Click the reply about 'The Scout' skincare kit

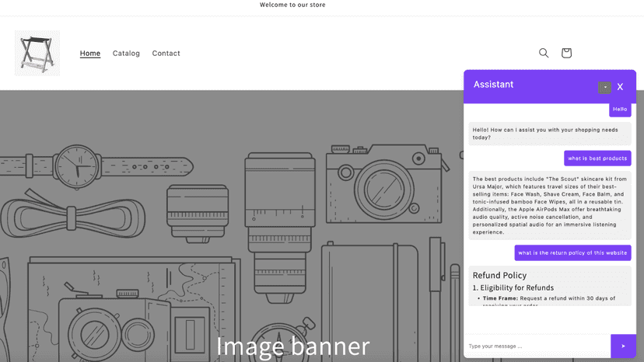[550, 206]
